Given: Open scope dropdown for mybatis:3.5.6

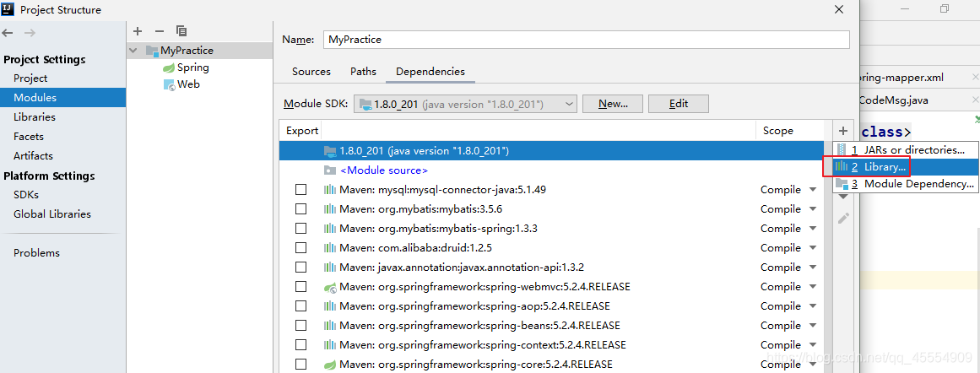Looking at the screenshot, I should (813, 209).
